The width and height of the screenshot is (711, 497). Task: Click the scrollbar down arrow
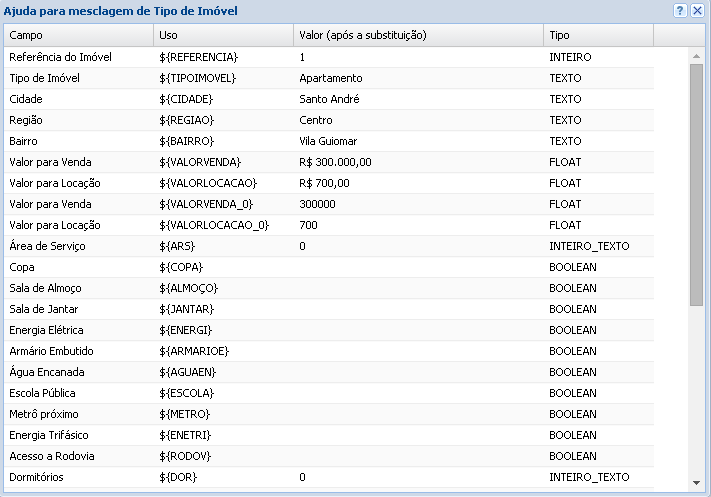tap(696, 481)
